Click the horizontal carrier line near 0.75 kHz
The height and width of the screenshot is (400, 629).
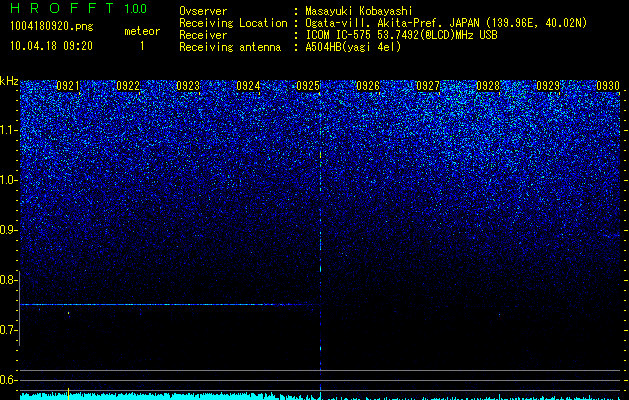click(x=170, y=305)
